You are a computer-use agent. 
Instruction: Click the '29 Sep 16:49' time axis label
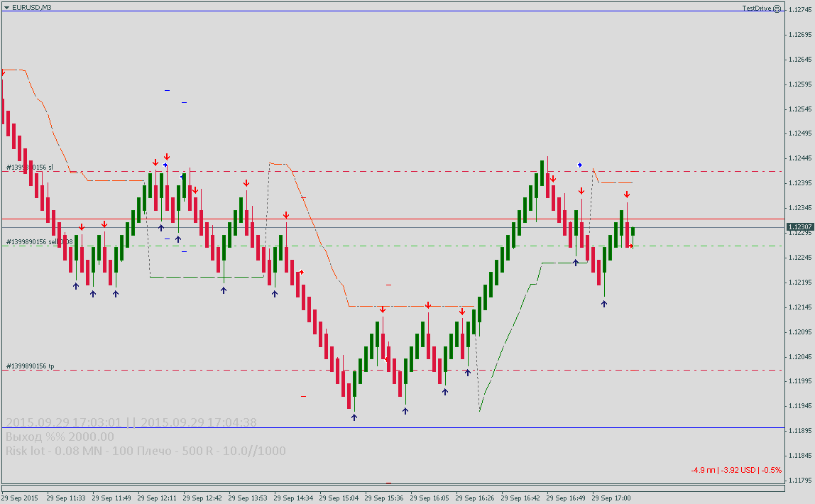(x=566, y=498)
